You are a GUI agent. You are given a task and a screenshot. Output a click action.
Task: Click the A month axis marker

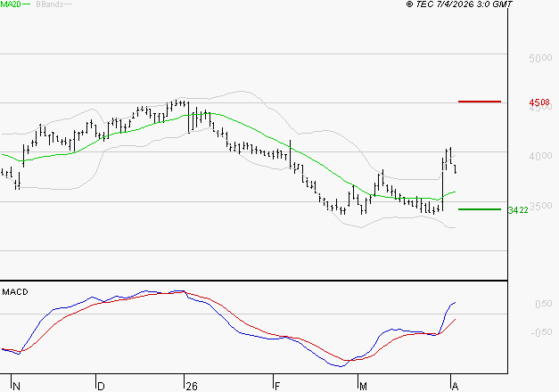click(455, 386)
